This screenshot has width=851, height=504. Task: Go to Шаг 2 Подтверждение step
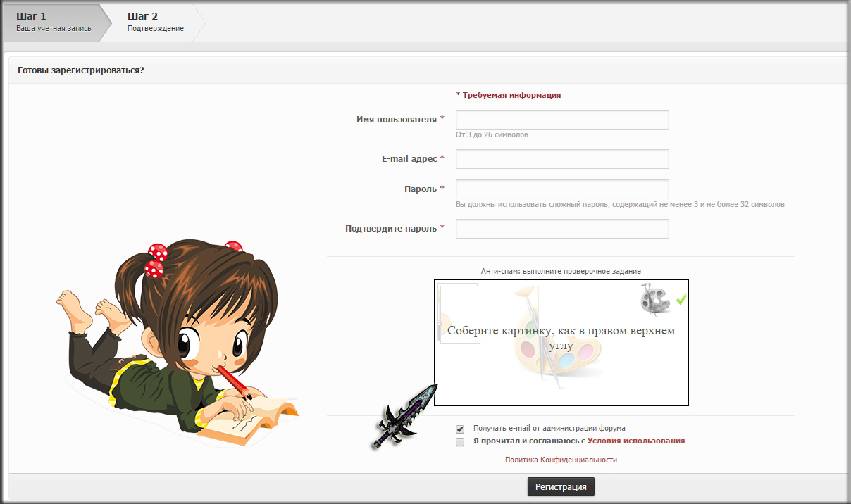coord(156,22)
